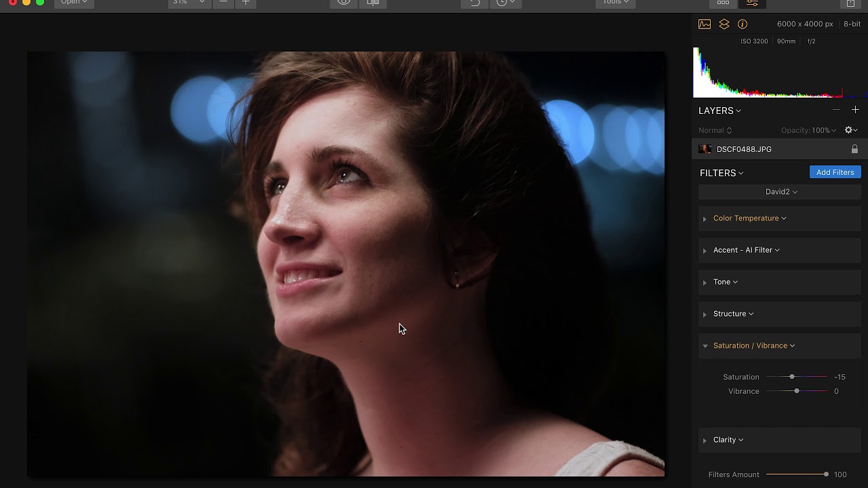Toggle the compare before/after icon
The image size is (868, 488).
372,3
